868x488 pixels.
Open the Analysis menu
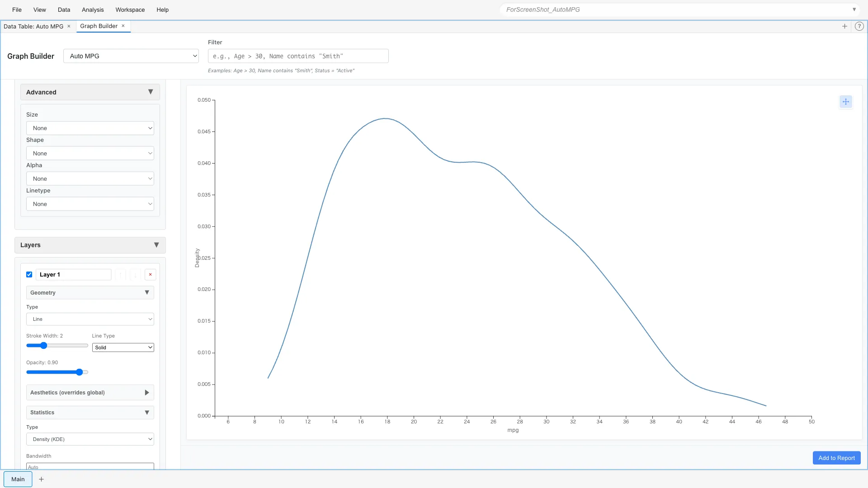[x=92, y=9]
